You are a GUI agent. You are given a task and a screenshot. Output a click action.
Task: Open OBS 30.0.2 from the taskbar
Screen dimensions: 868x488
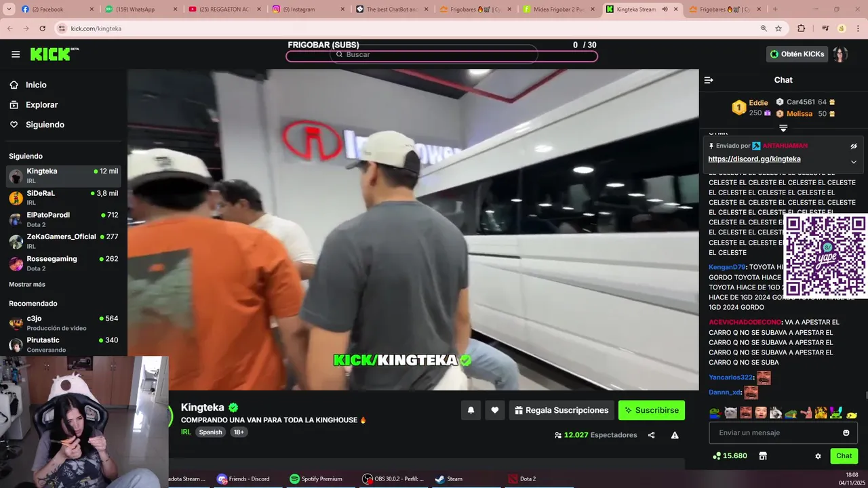[x=393, y=479]
